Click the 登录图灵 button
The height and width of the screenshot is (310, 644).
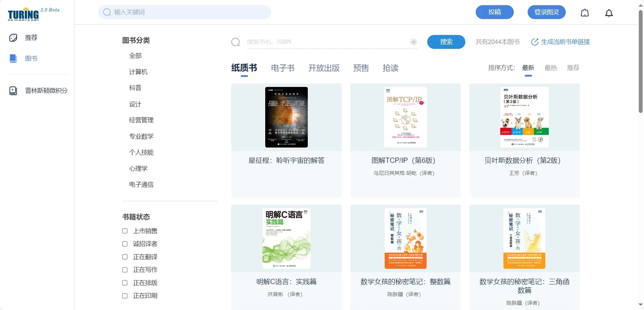(x=546, y=12)
